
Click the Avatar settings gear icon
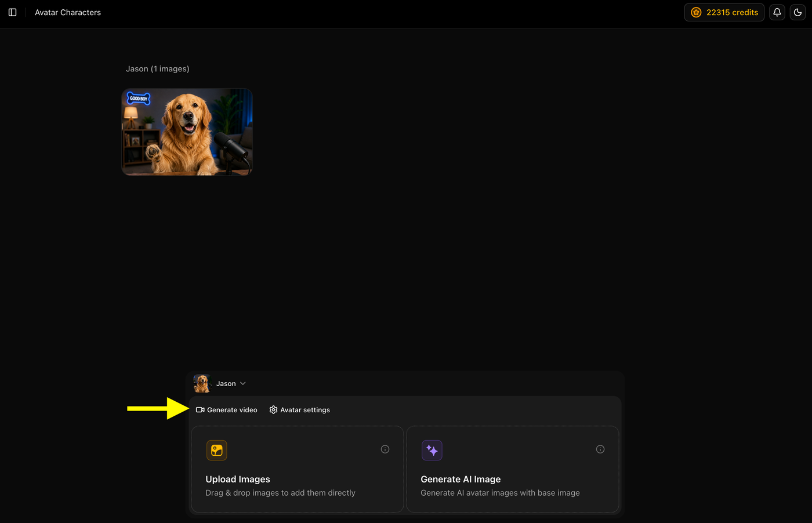click(273, 410)
